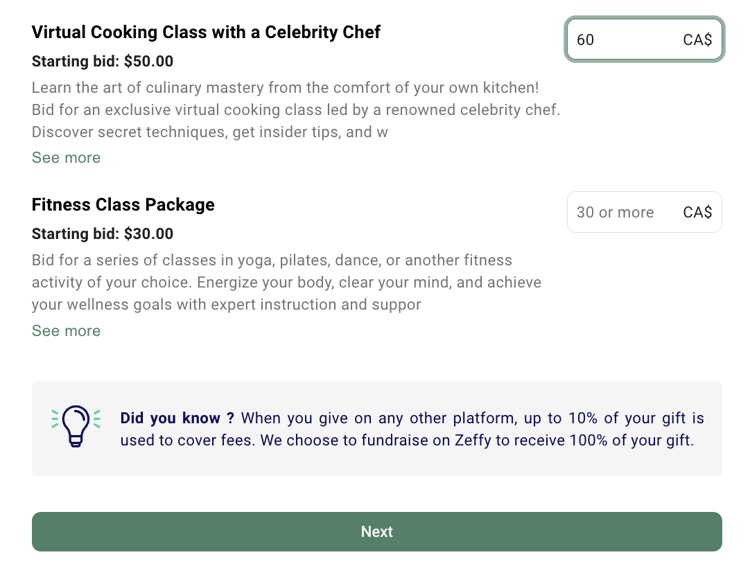Expand See more under Virtual Cooking Class
Screen dimensions: 750x575
(66, 157)
